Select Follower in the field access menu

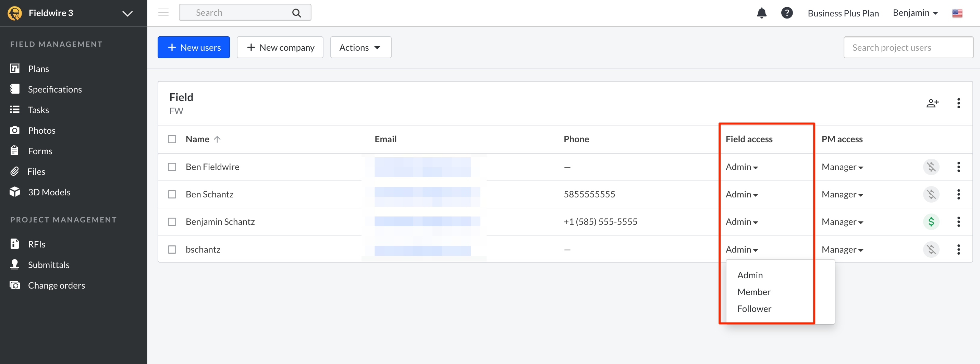coord(754,308)
